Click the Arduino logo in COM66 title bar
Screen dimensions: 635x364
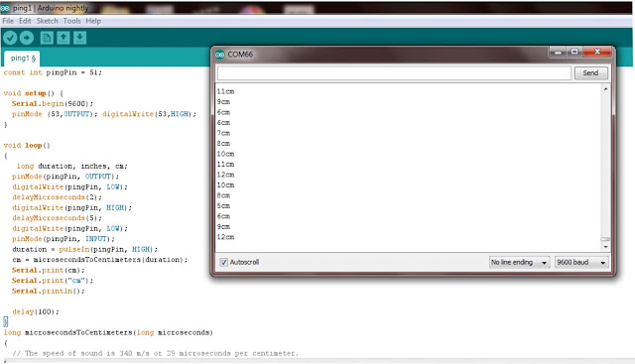(x=220, y=55)
